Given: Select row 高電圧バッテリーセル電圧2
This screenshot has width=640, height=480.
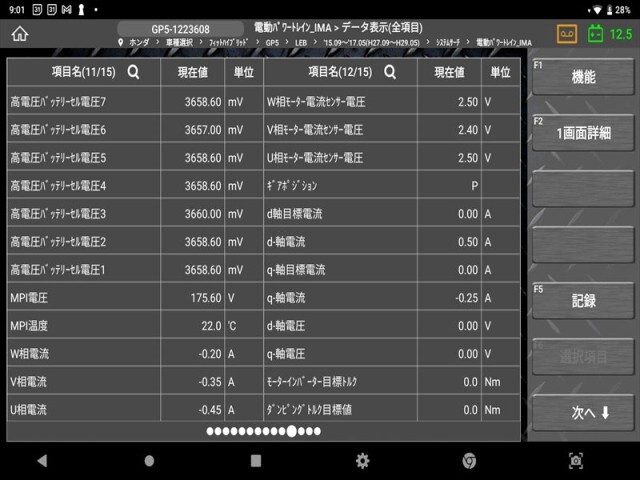Looking at the screenshot, I should point(136,242).
